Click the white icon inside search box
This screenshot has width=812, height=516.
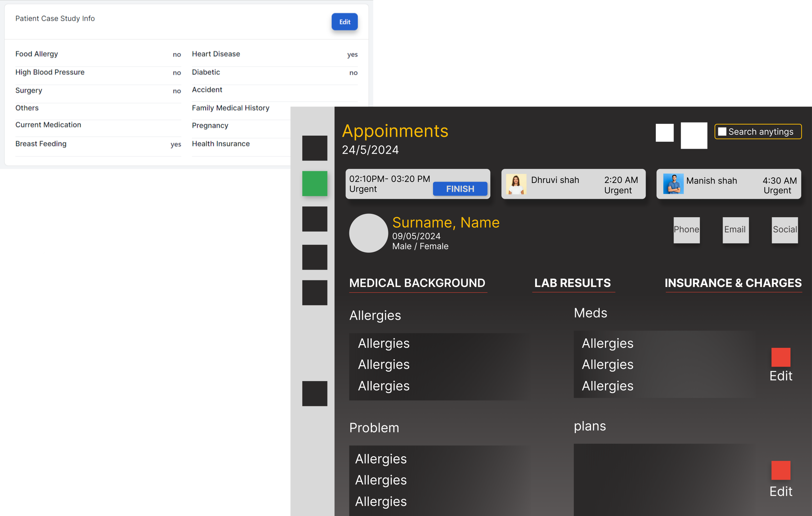coord(722,132)
